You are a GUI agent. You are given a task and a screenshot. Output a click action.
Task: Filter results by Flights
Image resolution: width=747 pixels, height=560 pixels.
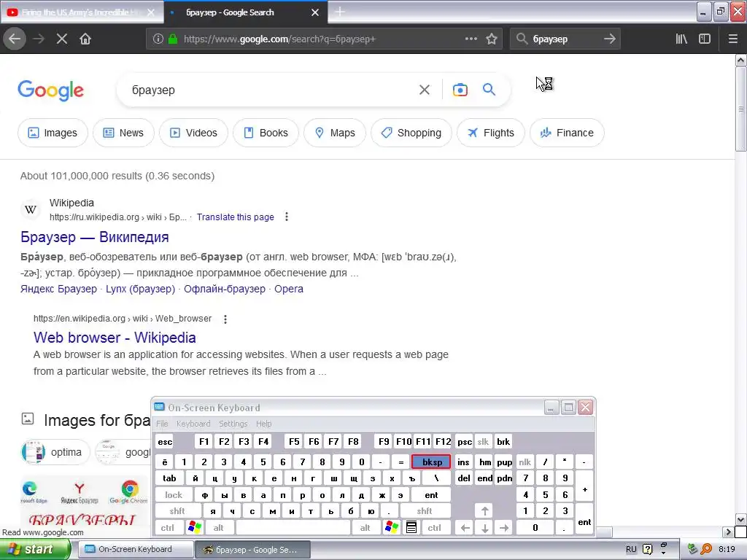coord(491,133)
